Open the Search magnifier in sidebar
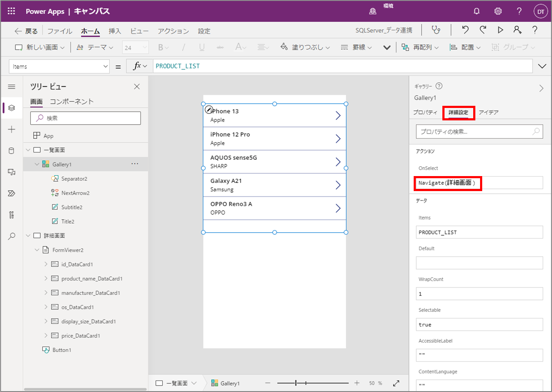This screenshot has width=552, height=392. click(12, 236)
